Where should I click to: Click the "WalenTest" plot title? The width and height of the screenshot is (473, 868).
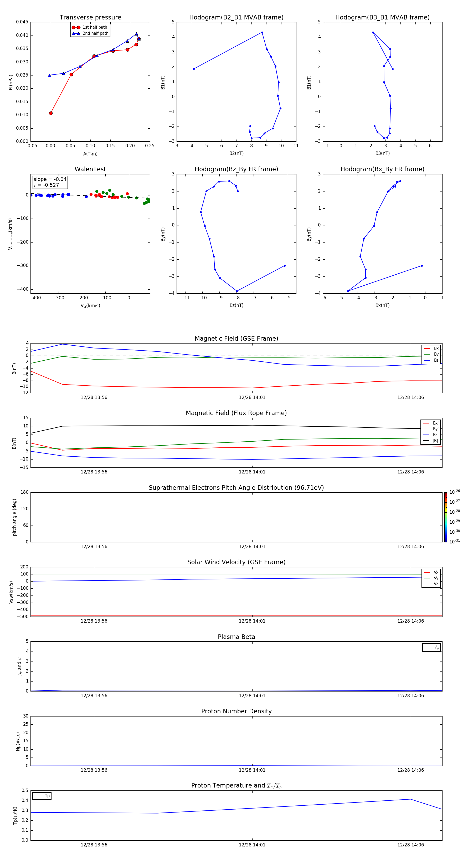point(90,169)
